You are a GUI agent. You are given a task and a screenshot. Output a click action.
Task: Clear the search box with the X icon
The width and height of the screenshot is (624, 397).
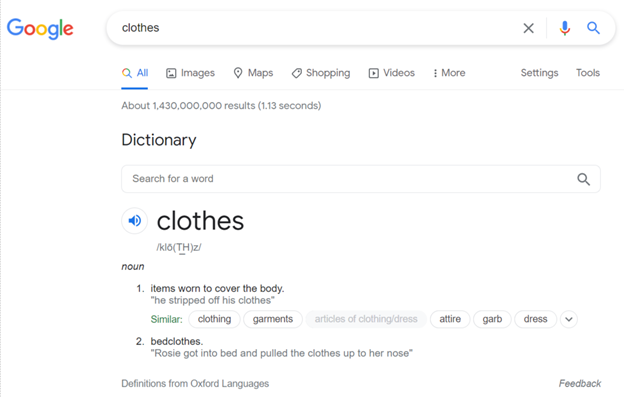pyautogui.click(x=528, y=28)
